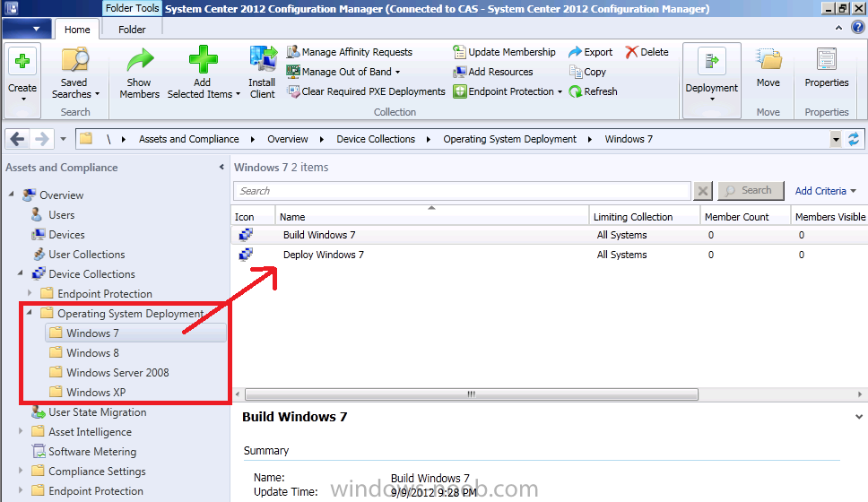The width and height of the screenshot is (868, 502).
Task: Switch to the Home ribbon tab
Action: [77, 30]
